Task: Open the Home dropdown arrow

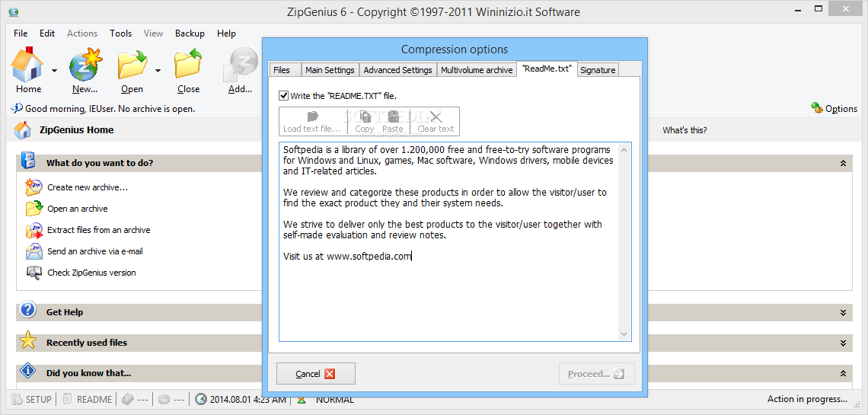Action: [54, 70]
